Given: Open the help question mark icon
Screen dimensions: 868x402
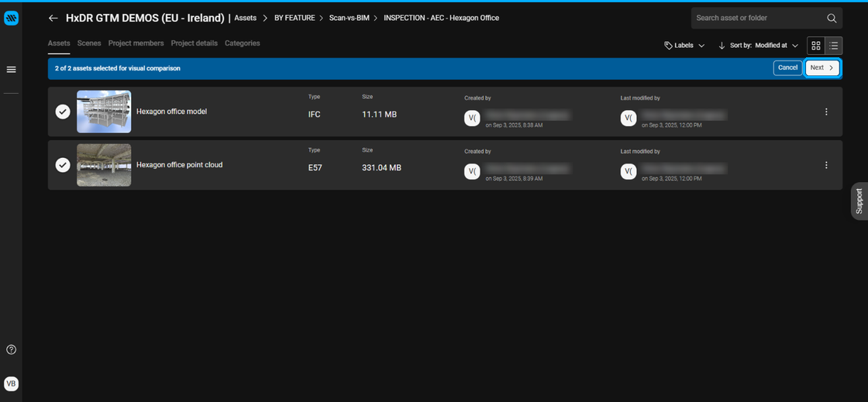Looking at the screenshot, I should (11, 349).
